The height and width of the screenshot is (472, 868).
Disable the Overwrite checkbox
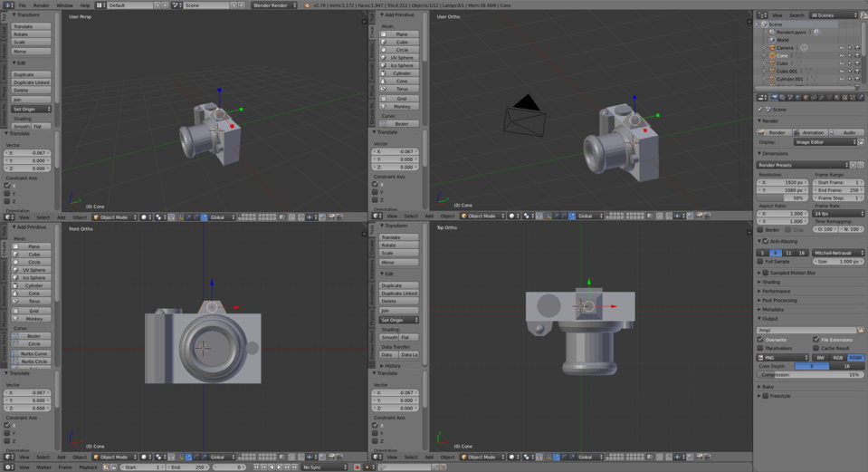760,340
